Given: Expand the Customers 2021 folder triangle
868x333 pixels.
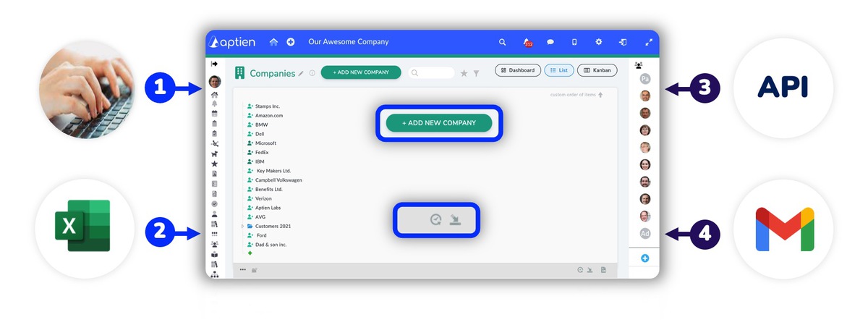Looking at the screenshot, I should (242, 226).
